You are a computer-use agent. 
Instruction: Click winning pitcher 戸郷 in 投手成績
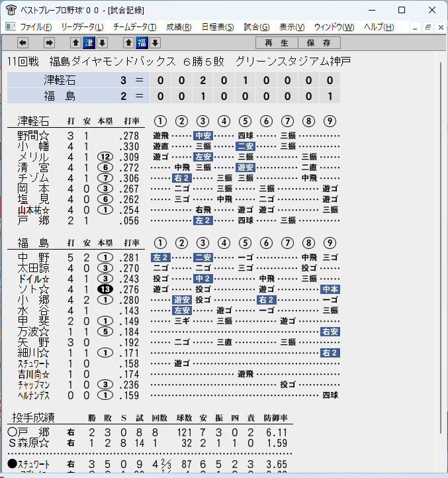pyautogui.click(x=33, y=432)
